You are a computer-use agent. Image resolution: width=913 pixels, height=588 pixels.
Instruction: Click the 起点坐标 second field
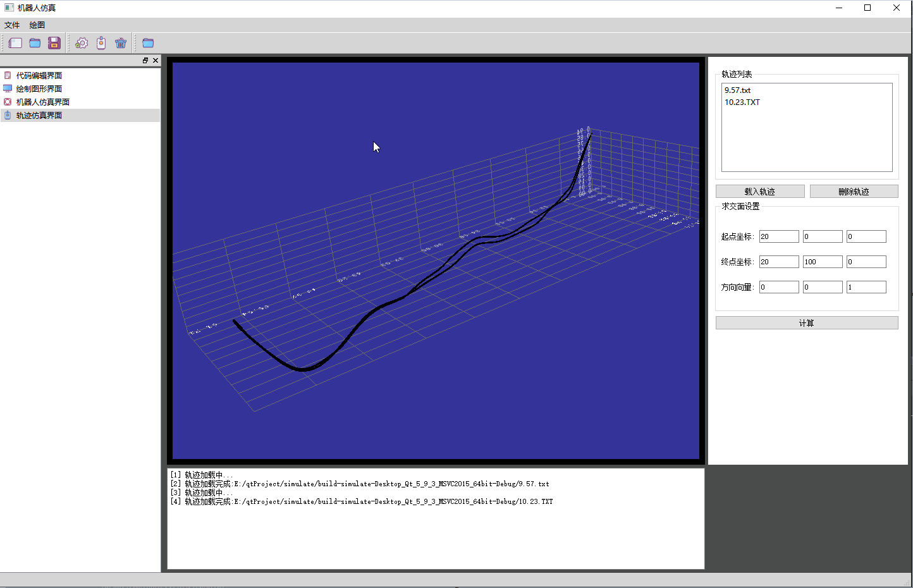(823, 236)
